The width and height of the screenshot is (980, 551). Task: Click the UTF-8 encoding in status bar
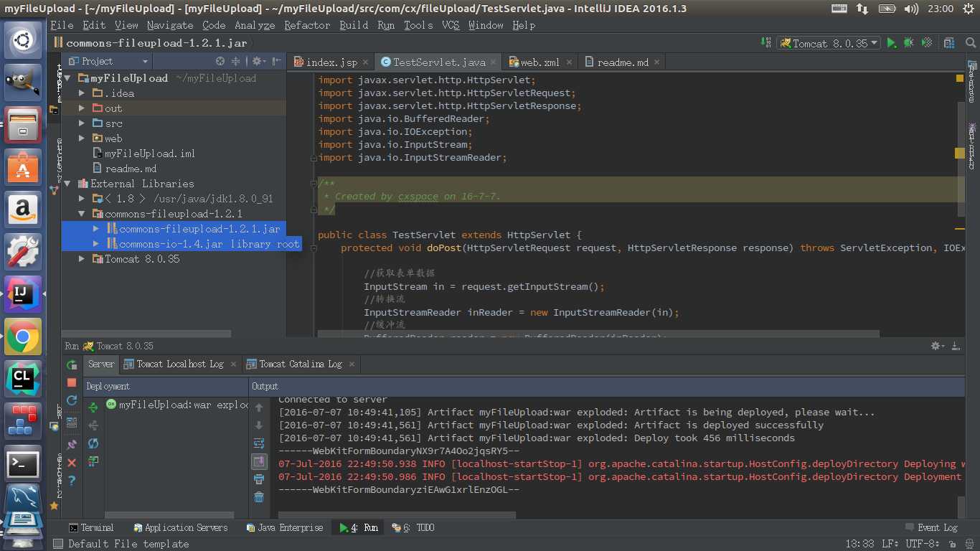click(921, 544)
